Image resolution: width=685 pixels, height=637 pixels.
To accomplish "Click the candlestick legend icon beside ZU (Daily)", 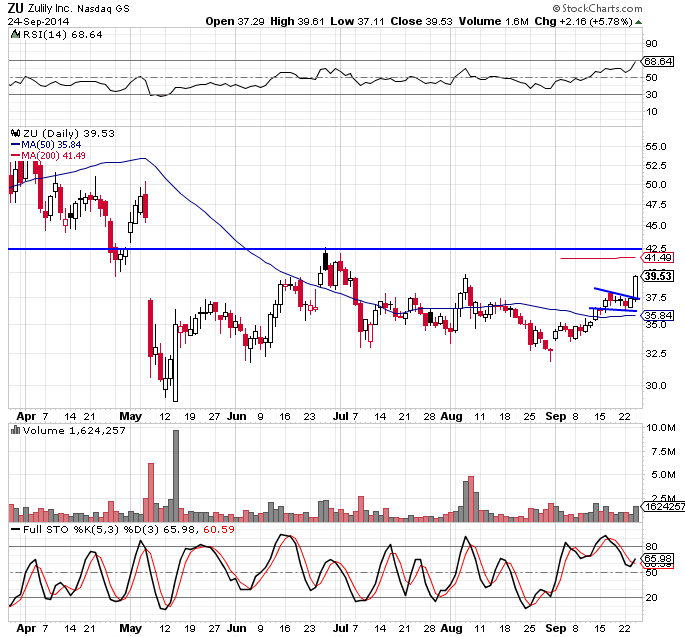I will point(13,132).
